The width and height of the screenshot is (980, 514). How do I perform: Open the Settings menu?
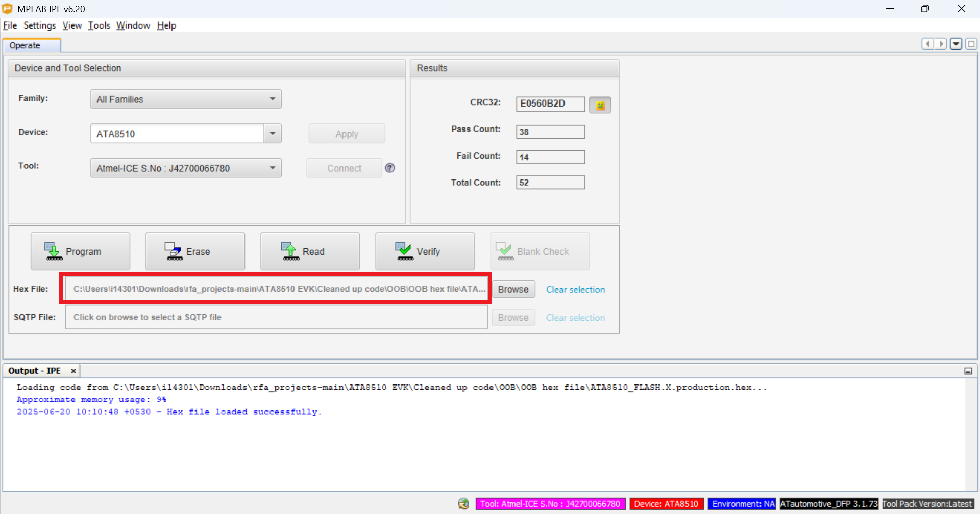point(40,25)
